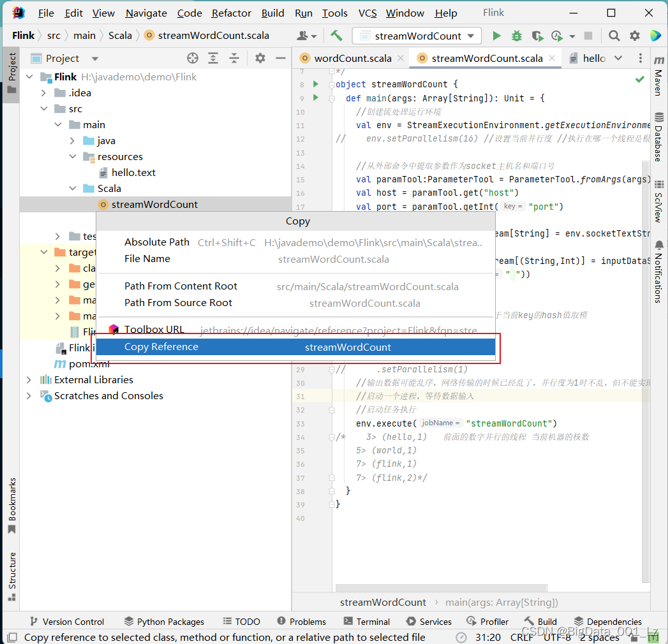This screenshot has width=668, height=644.
Task: Expand the java folder
Action: (72, 140)
